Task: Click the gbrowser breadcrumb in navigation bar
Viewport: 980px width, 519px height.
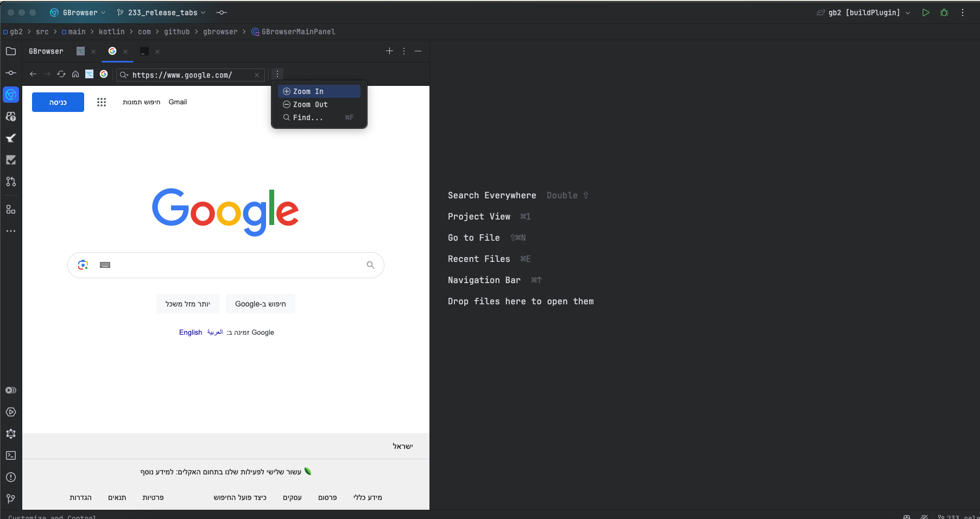Action: (220, 32)
